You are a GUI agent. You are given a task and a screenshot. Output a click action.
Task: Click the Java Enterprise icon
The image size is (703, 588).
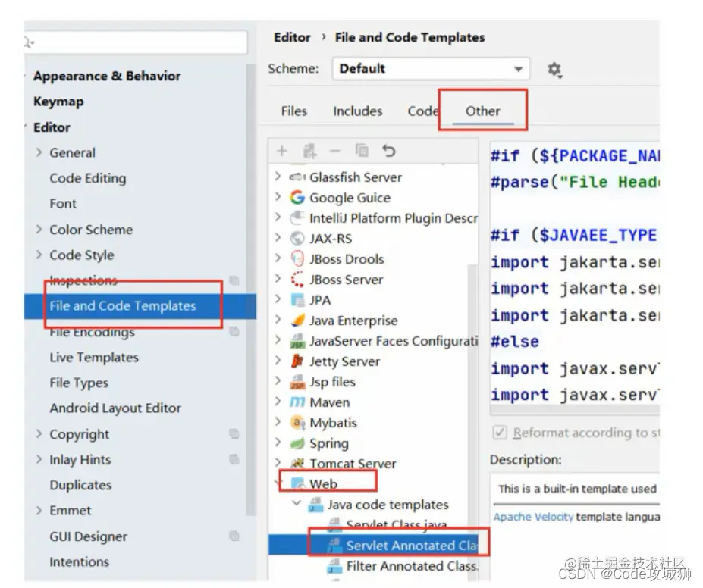point(297,321)
